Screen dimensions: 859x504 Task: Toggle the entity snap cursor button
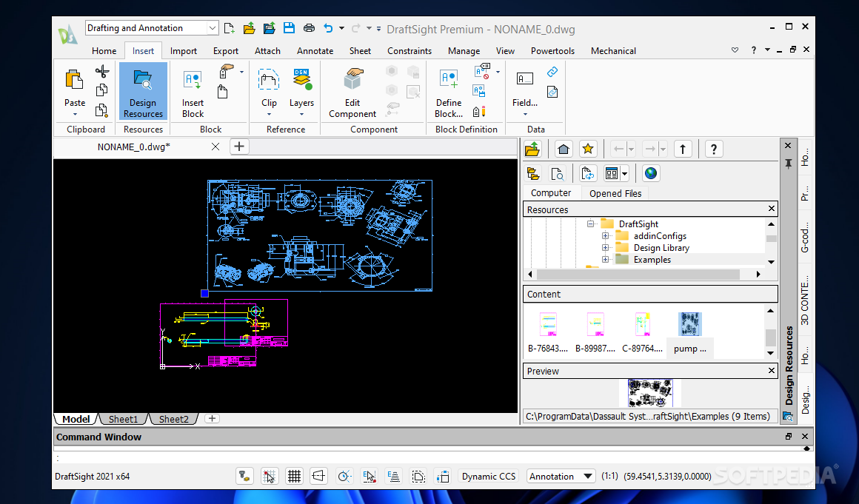click(370, 476)
